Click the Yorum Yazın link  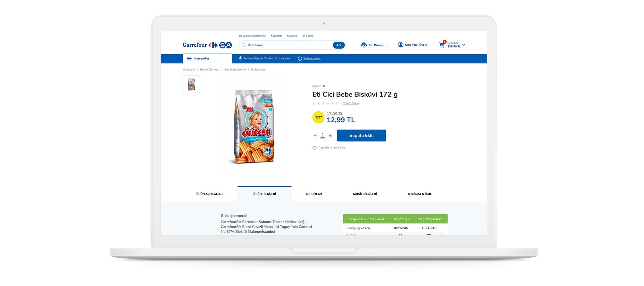point(351,103)
